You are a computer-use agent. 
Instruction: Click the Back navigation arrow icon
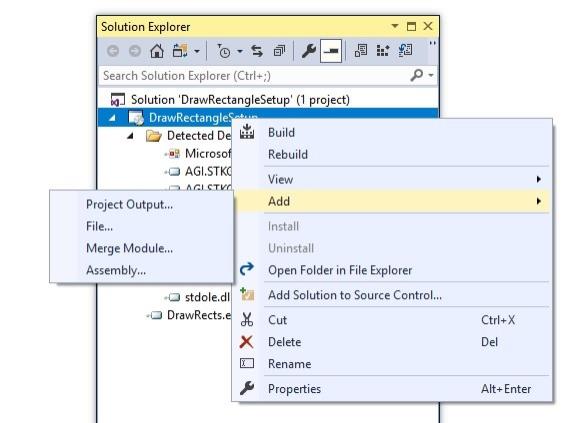113,51
